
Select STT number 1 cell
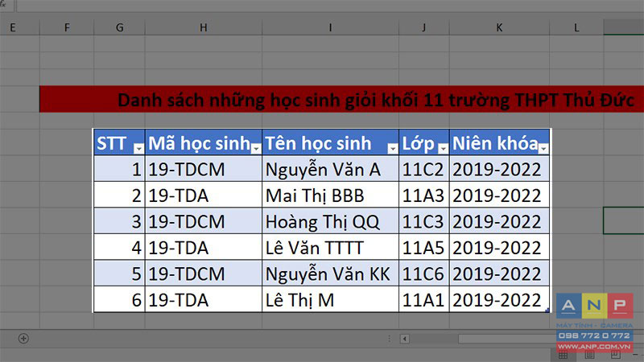tap(119, 169)
